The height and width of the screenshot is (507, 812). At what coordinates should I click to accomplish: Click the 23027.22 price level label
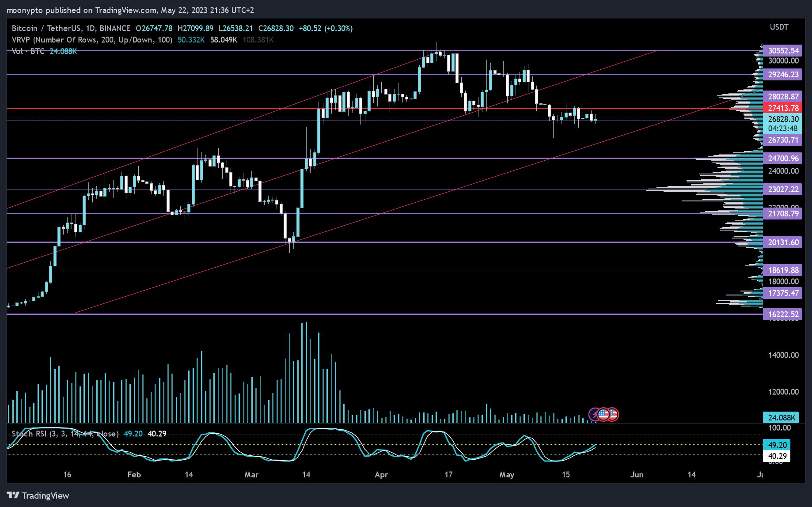[783, 189]
